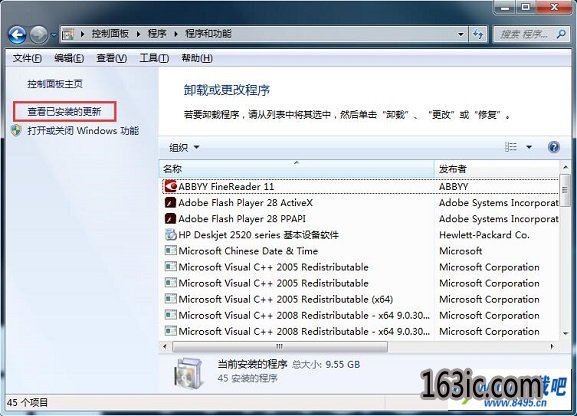Click the search magnifier icon

click(x=562, y=34)
